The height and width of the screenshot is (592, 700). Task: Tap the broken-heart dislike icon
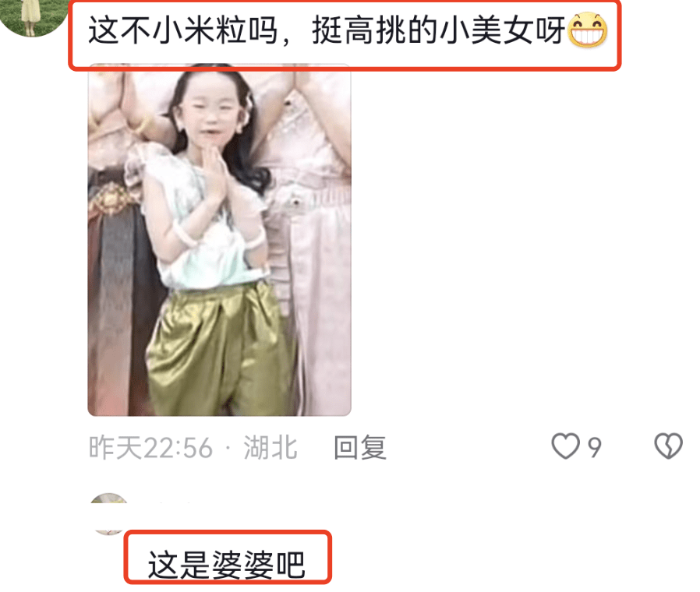pyautogui.click(x=668, y=446)
